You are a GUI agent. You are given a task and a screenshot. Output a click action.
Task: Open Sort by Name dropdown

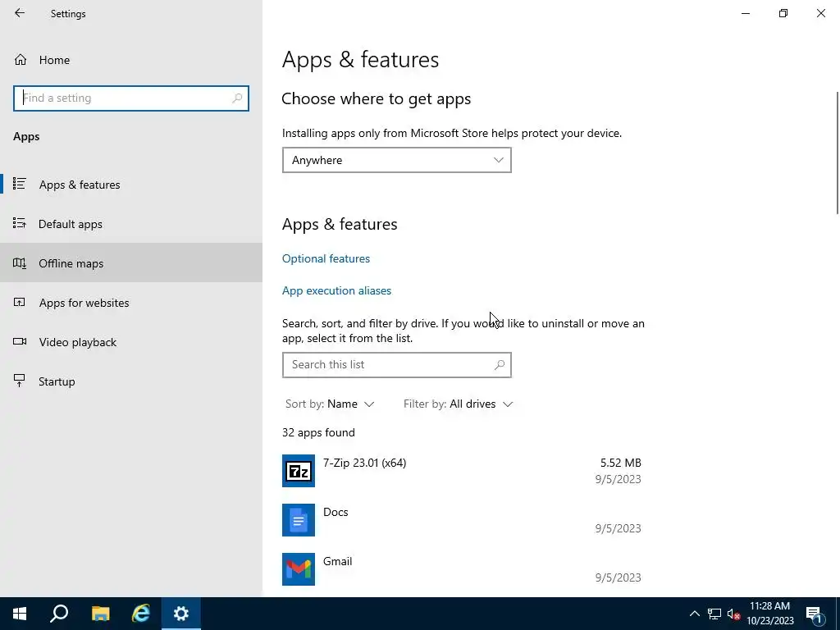(x=330, y=404)
